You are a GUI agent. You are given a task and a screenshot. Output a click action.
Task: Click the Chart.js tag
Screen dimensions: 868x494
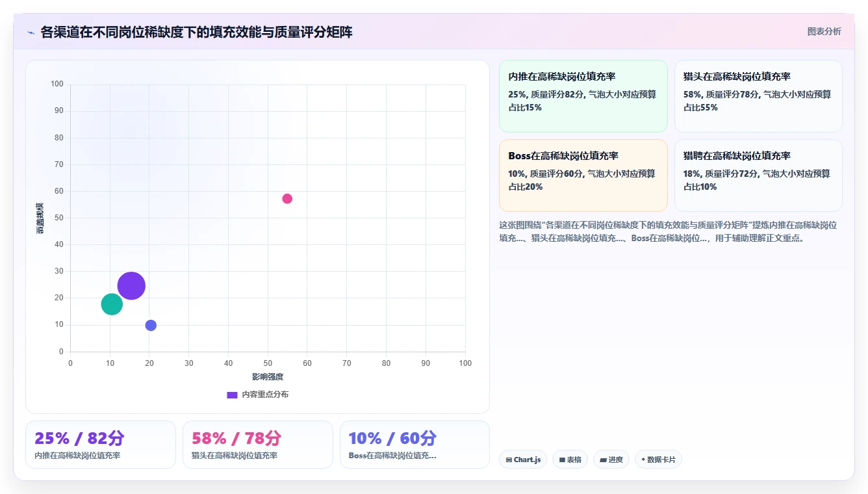click(x=523, y=460)
